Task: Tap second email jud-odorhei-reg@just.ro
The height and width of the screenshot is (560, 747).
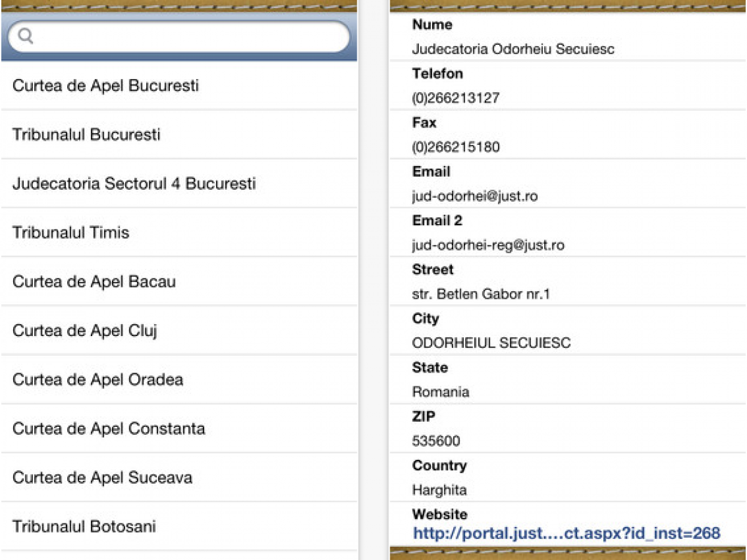Action: (x=488, y=245)
